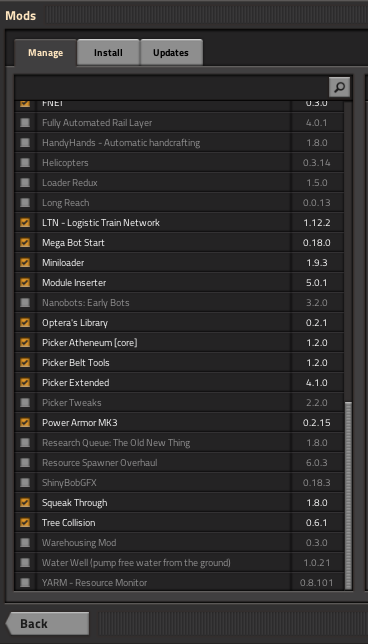Select Resource Spawner Overhaul name
368x644 pixels.
coord(99,462)
